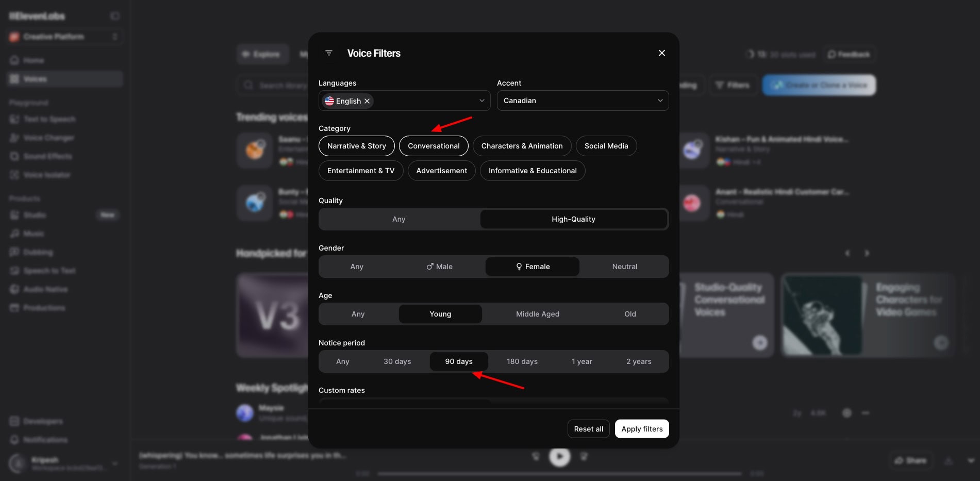Toggle the Conversational category chip

pyautogui.click(x=434, y=146)
